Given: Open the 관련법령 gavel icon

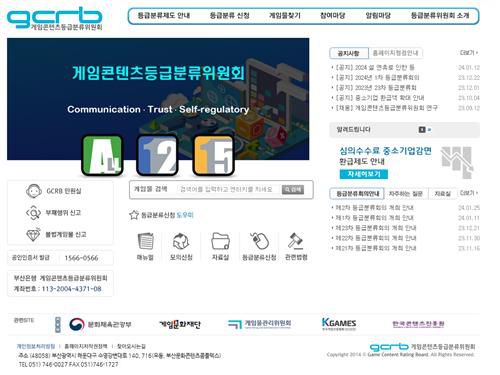Looking at the screenshot, I should pyautogui.click(x=296, y=241).
